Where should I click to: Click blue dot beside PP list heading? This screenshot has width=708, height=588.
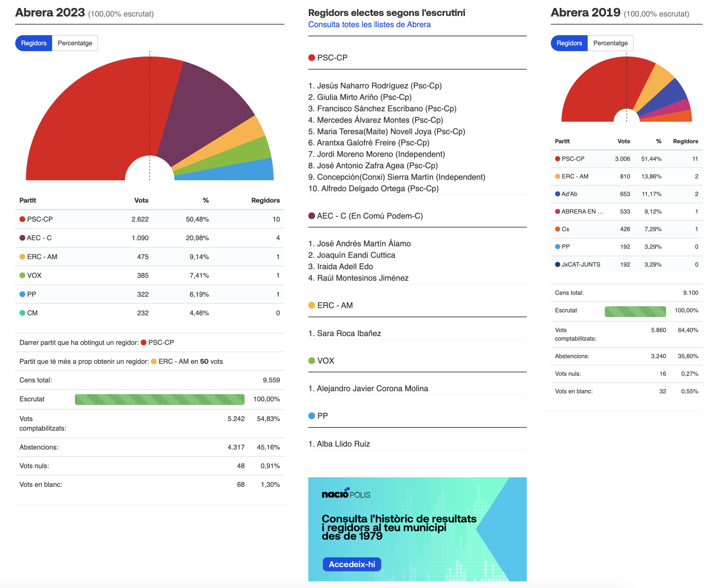(311, 416)
